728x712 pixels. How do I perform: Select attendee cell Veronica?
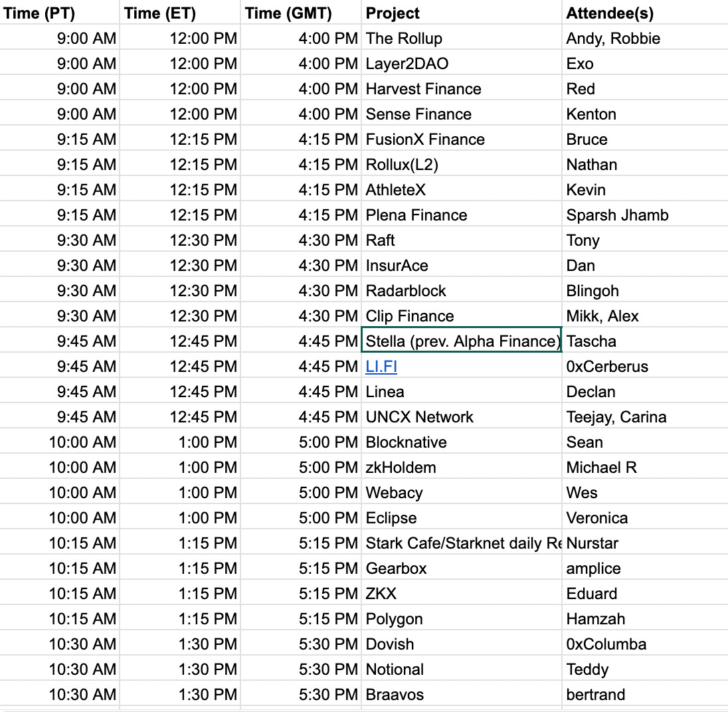(646, 517)
